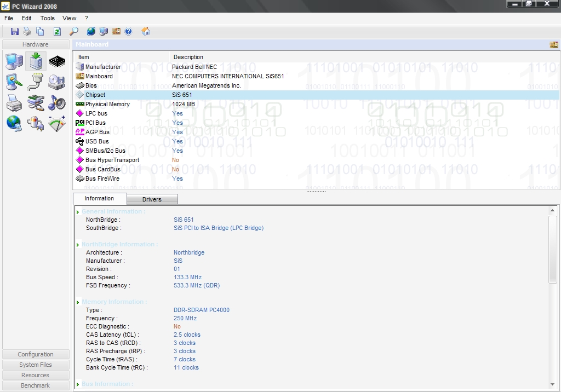Image resolution: width=561 pixels, height=392 pixels.
Task: Select the Bus HyperTransport row
Action: 316,160
